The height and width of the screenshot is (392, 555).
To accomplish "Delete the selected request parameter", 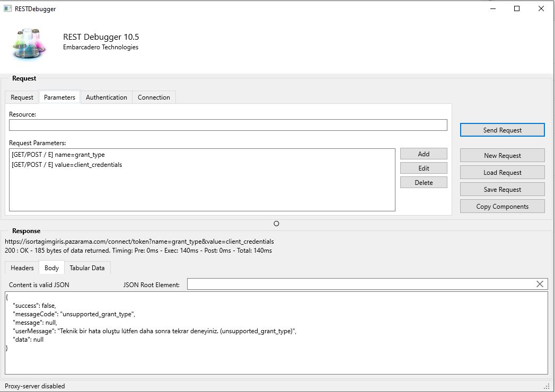I will [x=424, y=182].
